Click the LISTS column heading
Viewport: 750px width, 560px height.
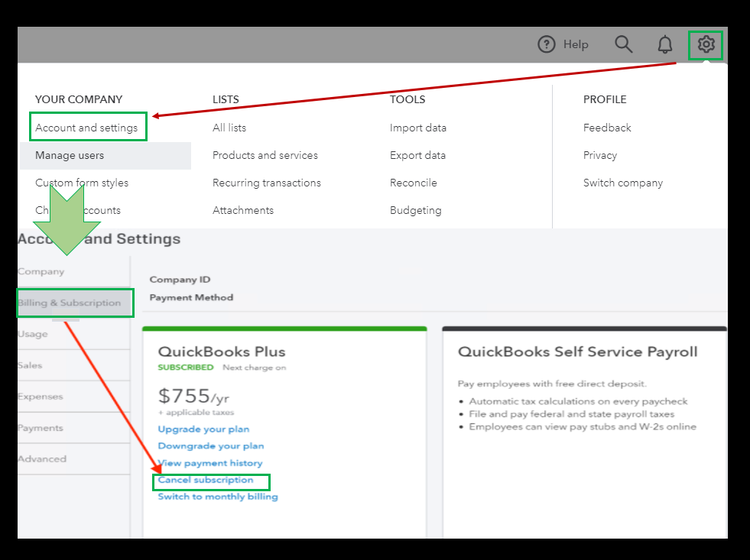tap(226, 99)
